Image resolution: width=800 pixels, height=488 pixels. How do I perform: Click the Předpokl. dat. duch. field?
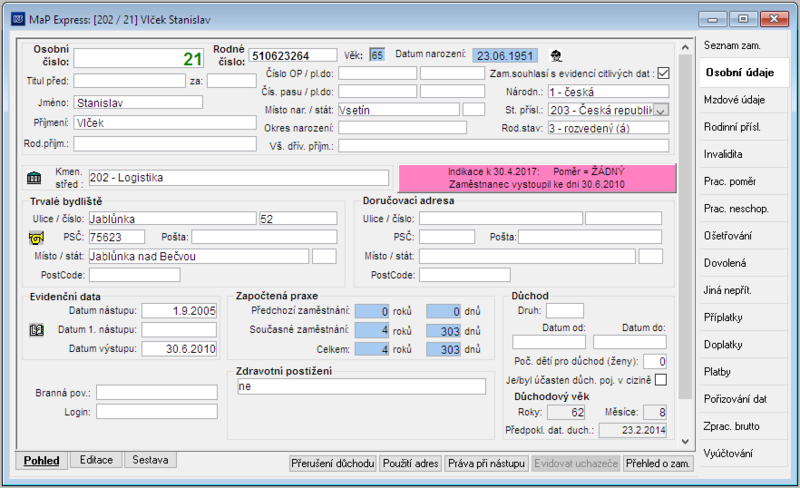tap(633, 430)
